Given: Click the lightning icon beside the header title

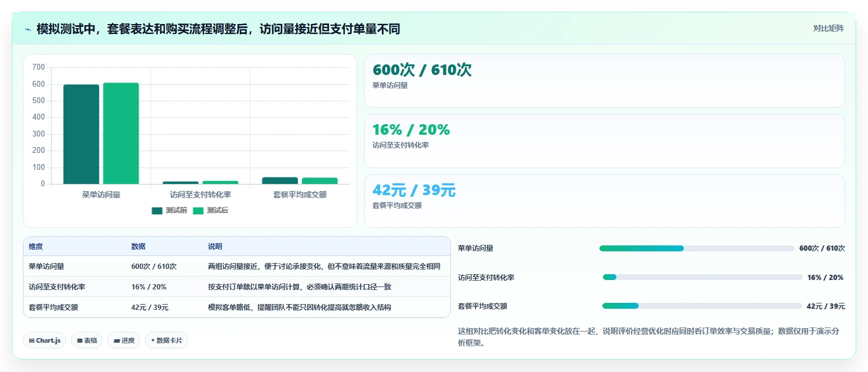Looking at the screenshot, I should [28, 29].
